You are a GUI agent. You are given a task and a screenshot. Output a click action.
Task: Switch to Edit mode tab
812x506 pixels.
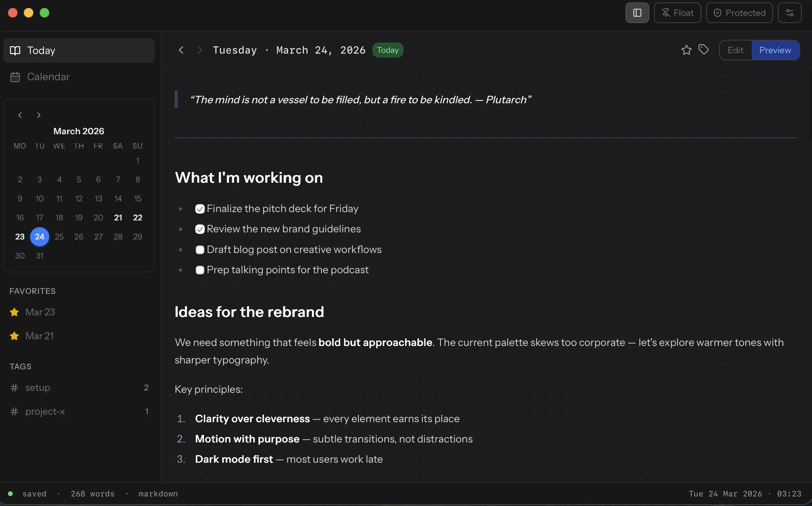click(735, 50)
